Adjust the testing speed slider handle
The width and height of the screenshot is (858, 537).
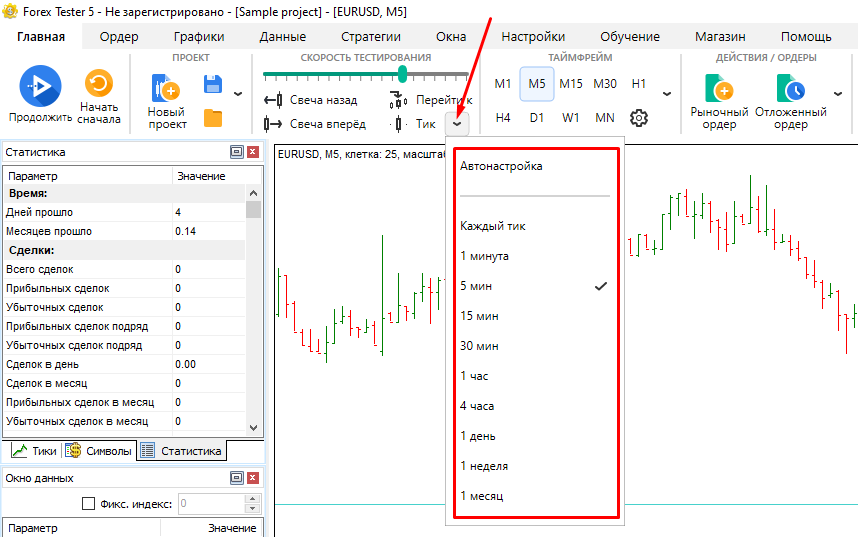point(402,74)
